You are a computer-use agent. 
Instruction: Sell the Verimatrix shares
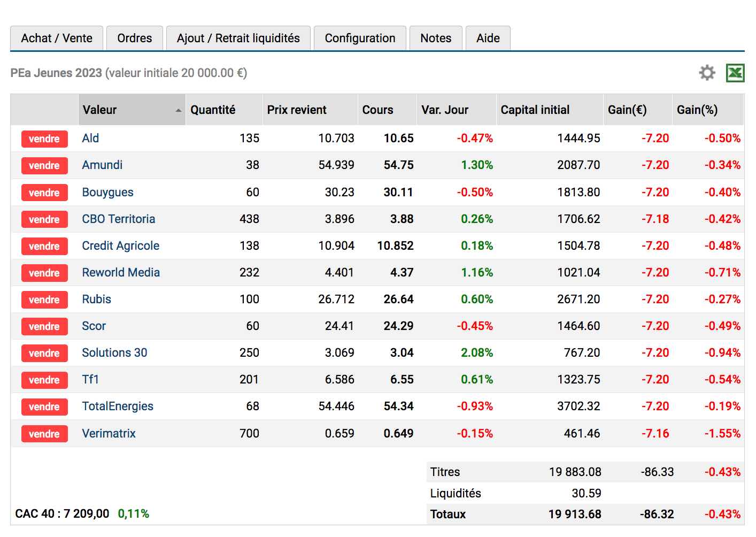point(44,434)
